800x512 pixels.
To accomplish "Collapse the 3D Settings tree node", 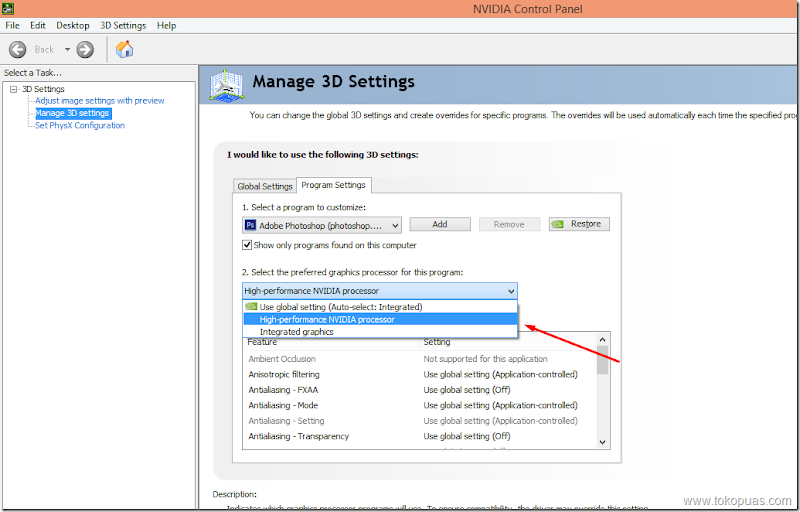I will coord(14,89).
